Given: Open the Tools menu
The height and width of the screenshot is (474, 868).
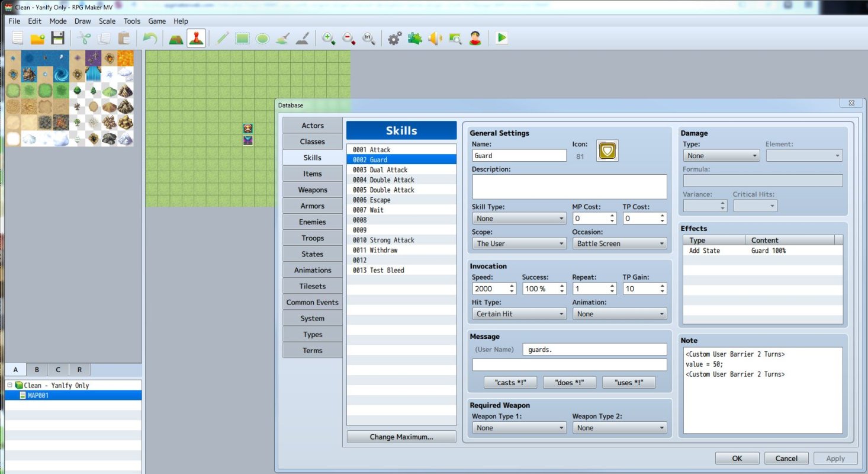Looking at the screenshot, I should tap(132, 21).
